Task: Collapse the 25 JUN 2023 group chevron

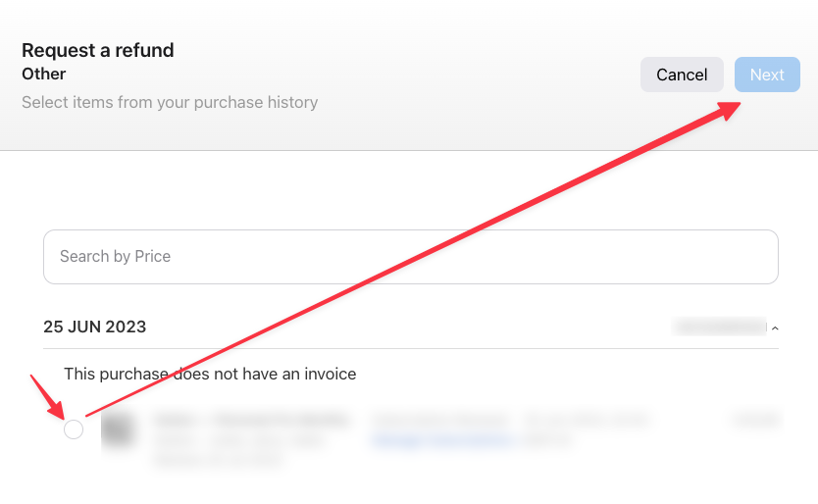Action: coord(775,328)
